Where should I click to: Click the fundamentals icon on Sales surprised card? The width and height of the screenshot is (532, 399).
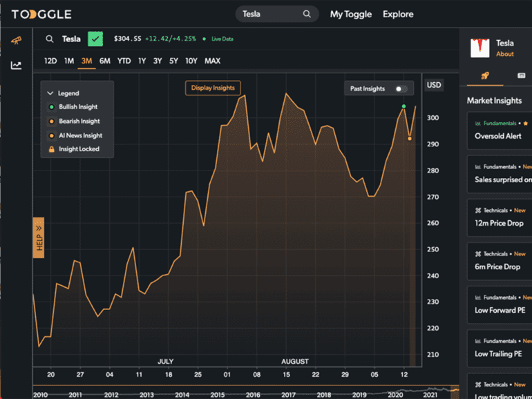pos(477,167)
